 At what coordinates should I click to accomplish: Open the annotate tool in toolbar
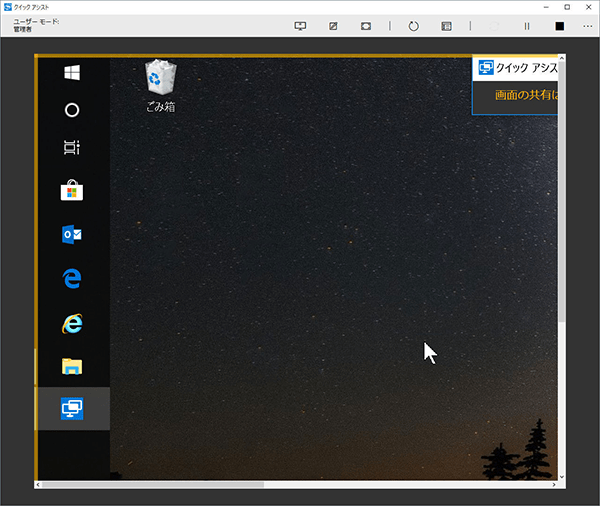(x=333, y=26)
